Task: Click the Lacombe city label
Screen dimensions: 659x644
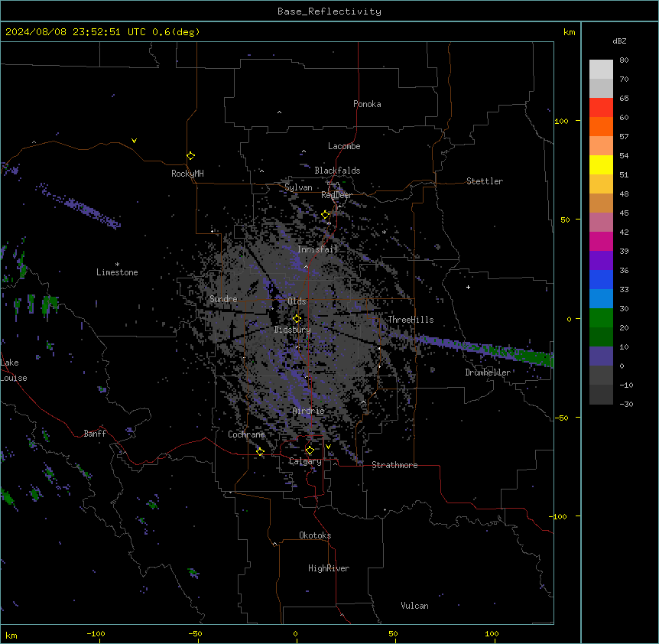Action: [x=344, y=146]
